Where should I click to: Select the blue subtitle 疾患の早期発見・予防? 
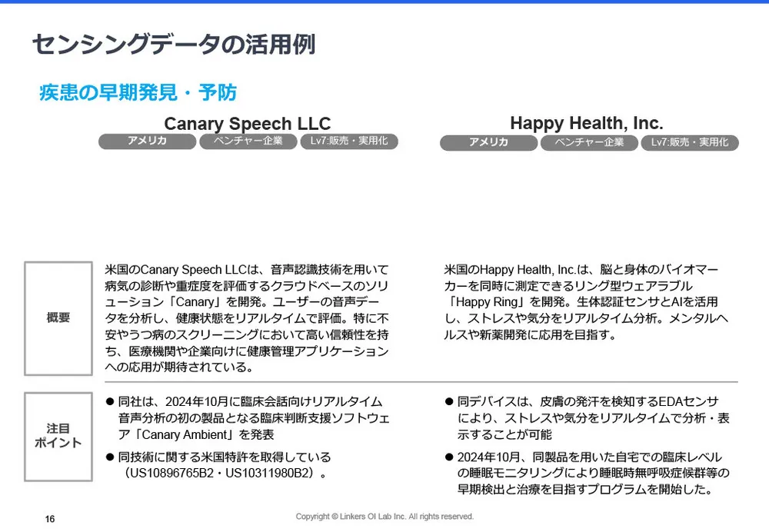[x=138, y=93]
